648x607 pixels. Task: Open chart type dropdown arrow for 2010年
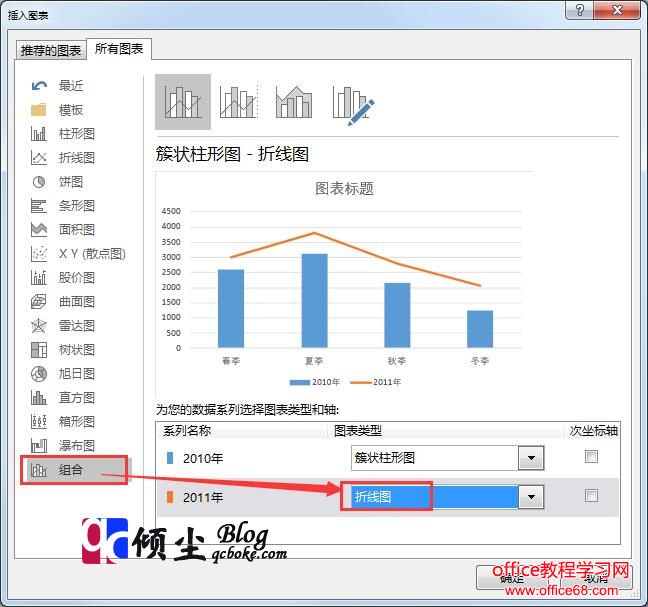[x=531, y=458]
